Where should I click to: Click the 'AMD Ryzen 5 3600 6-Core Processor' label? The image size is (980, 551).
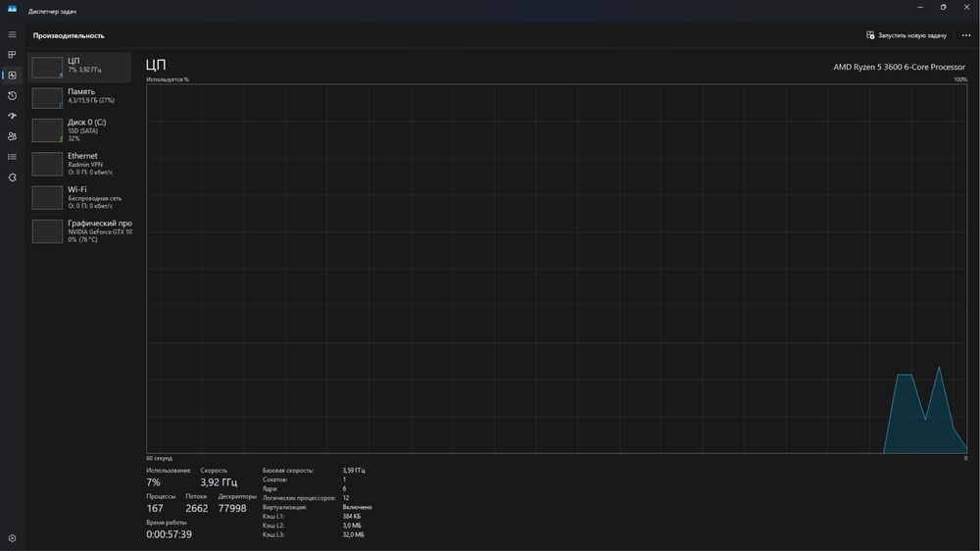point(899,67)
